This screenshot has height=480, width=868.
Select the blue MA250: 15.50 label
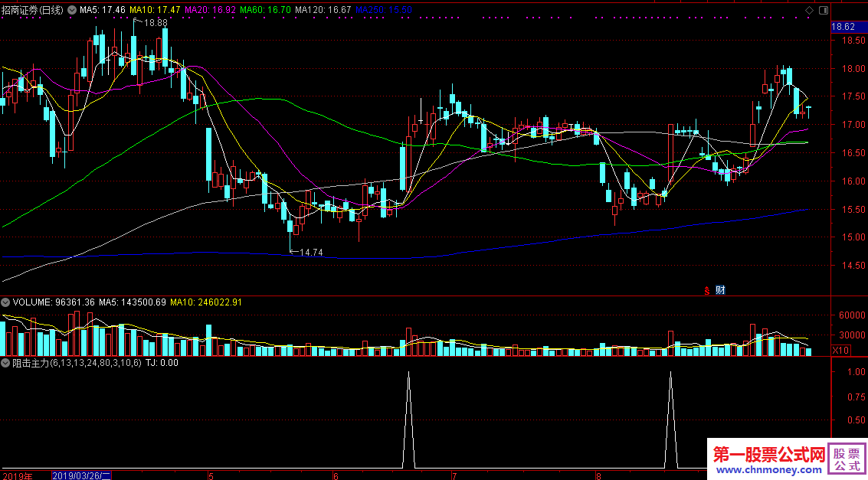[x=383, y=10]
